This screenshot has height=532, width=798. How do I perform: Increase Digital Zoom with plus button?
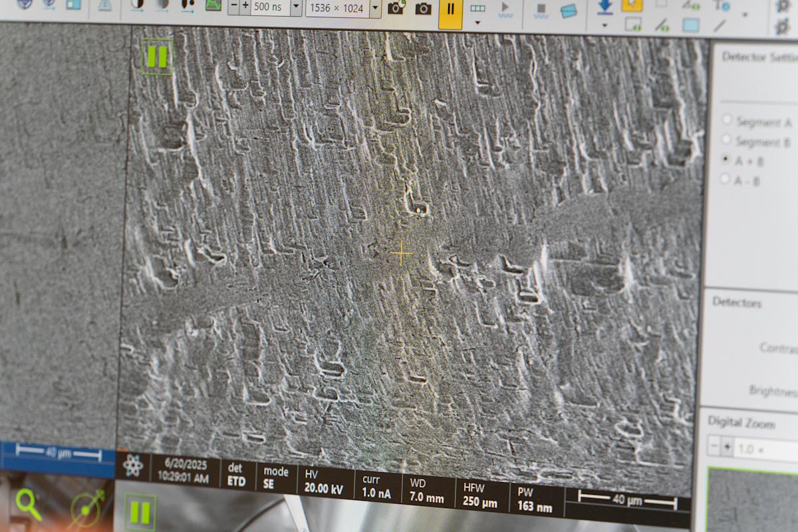point(728,448)
